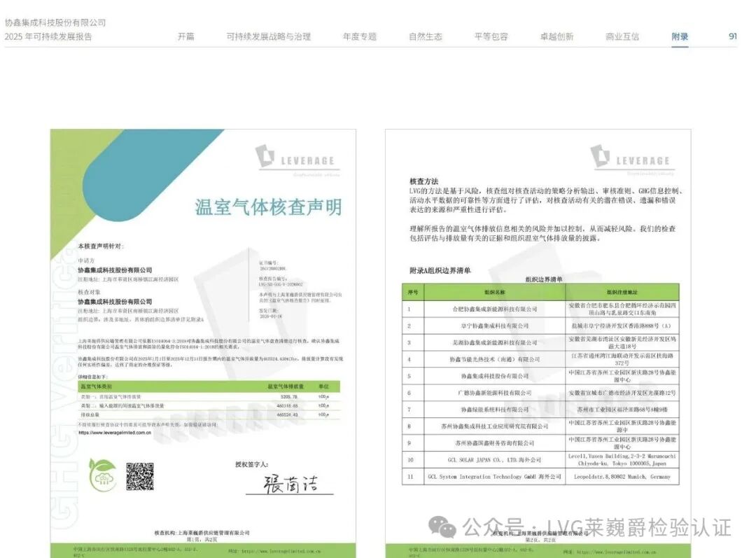Select the 商业互信 tab
Image resolution: width=756 pixels, height=558 pixels.
pos(622,36)
